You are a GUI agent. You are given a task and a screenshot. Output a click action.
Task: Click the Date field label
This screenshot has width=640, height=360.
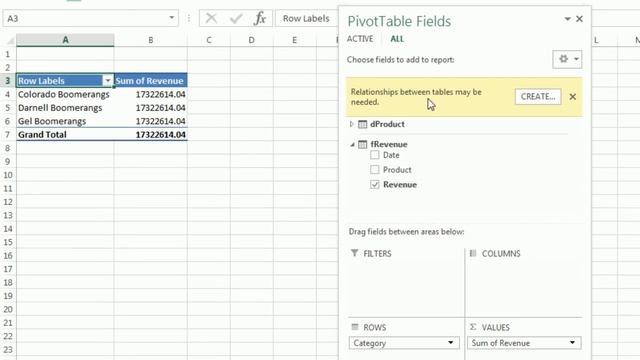pyautogui.click(x=391, y=155)
